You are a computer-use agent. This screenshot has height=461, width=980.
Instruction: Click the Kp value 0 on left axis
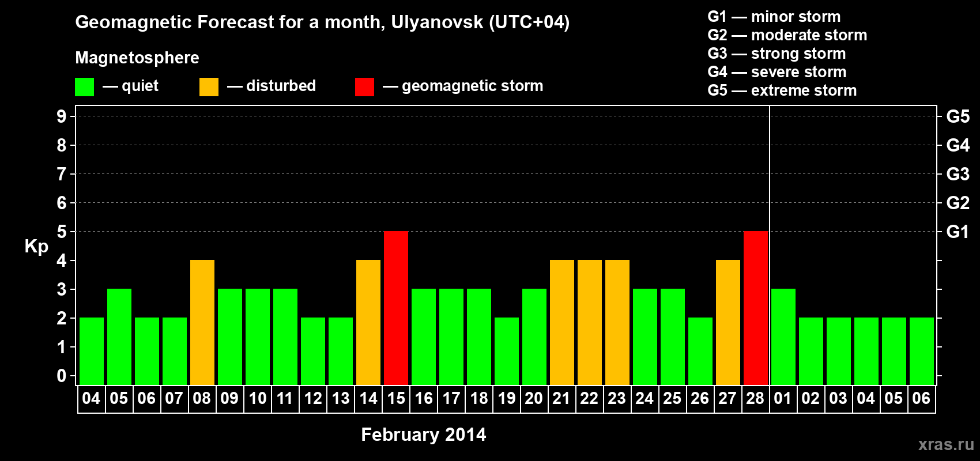pyautogui.click(x=62, y=376)
